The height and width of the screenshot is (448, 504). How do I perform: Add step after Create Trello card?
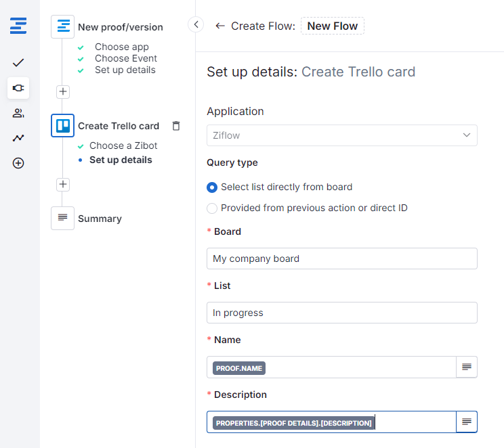point(63,184)
